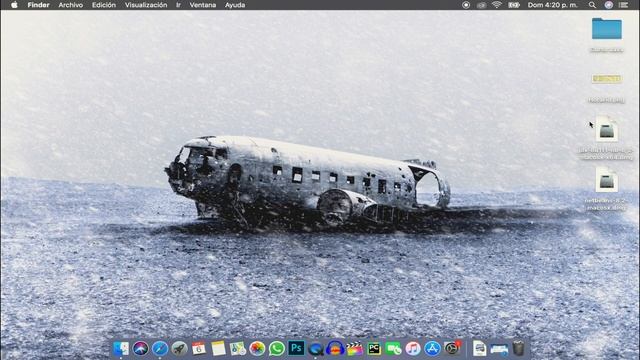Click Siri icon in menu bar

tap(609, 5)
